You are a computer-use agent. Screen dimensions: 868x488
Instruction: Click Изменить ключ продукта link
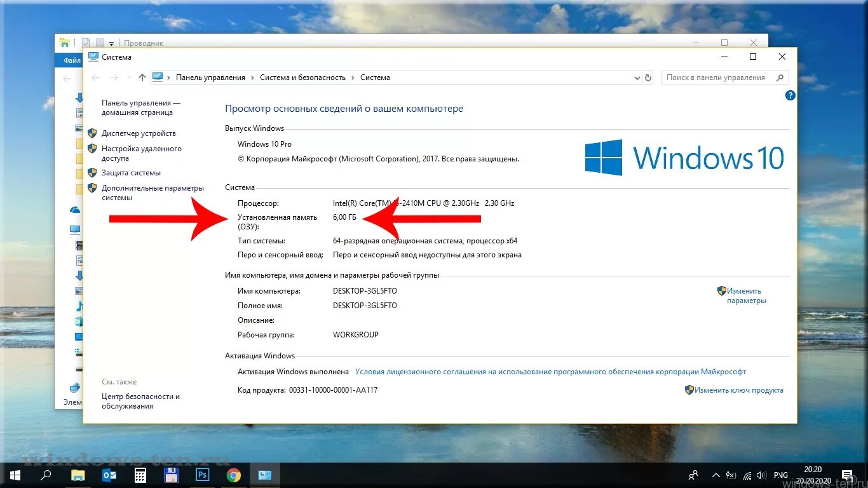pyautogui.click(x=739, y=390)
